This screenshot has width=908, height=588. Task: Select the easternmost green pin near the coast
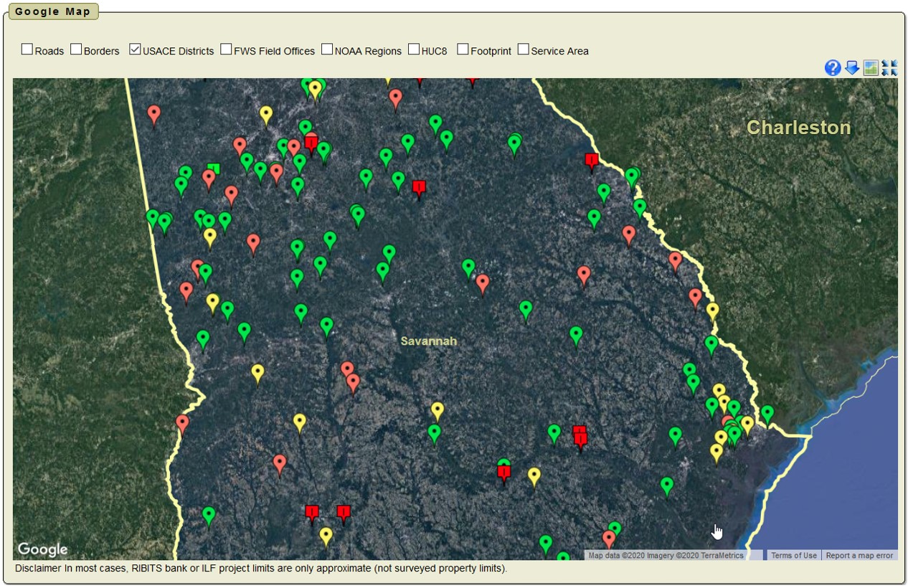pos(767,413)
